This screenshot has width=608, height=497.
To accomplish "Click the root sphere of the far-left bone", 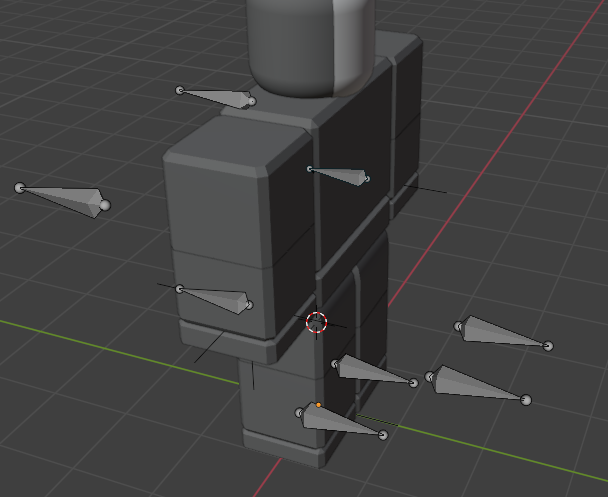I will coord(20,188).
